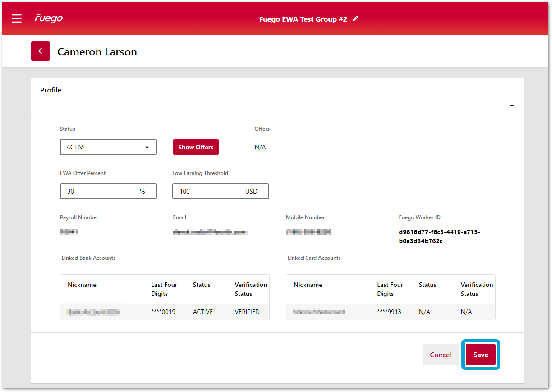The height and width of the screenshot is (392, 552).
Task: Click the blurred email address value
Action: pos(210,232)
